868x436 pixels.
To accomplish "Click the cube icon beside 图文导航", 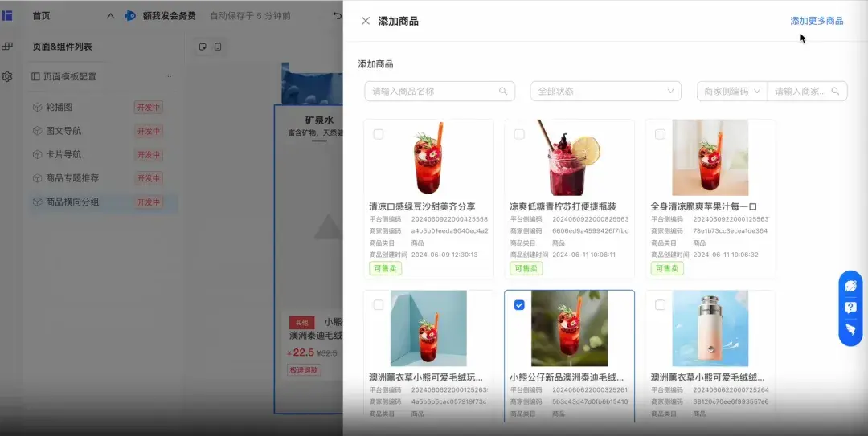I will click(x=37, y=131).
